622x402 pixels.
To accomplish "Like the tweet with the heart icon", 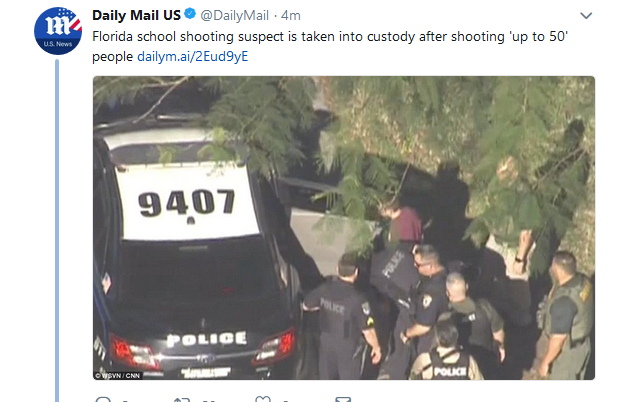I will click(263, 399).
